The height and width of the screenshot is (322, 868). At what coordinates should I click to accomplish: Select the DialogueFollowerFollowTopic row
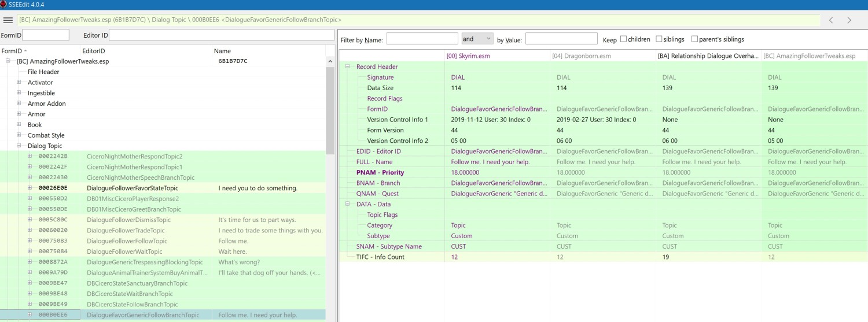[163, 241]
